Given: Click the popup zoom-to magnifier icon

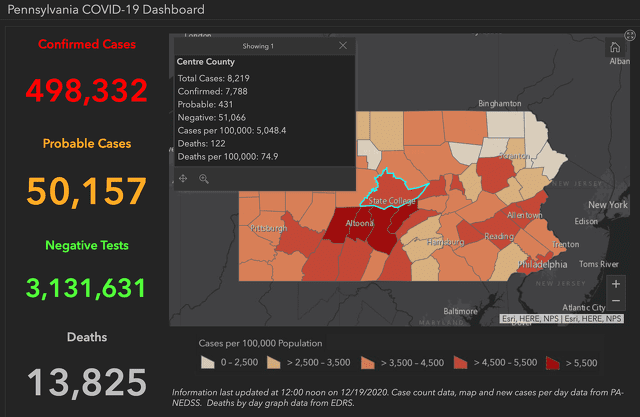Looking at the screenshot, I should click(204, 179).
